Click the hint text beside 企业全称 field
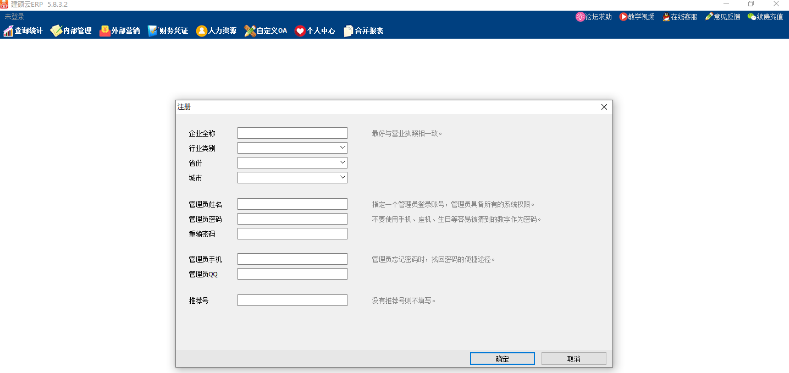The image size is (789, 373). [x=407, y=133]
